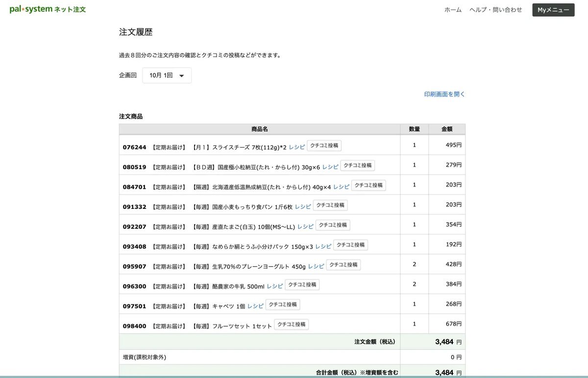Select product code 084701
This screenshot has height=378, width=588.
pos(134,187)
